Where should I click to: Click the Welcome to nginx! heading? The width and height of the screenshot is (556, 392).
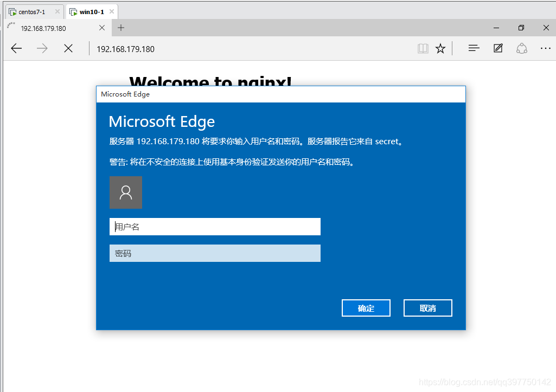(x=210, y=81)
